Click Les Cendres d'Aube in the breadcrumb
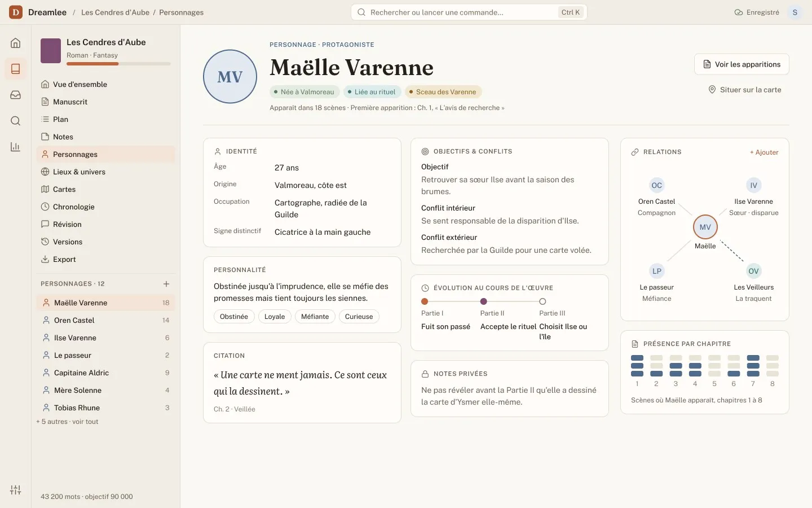812x508 pixels. click(x=115, y=12)
